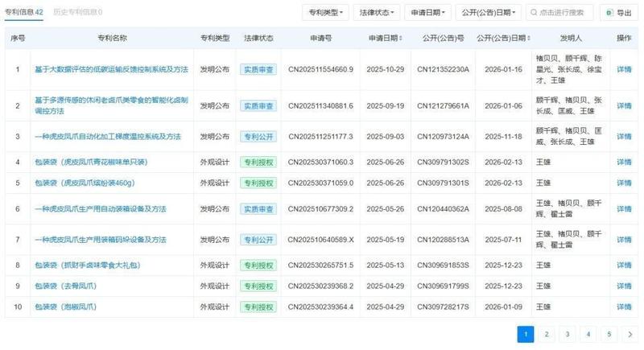
Task: Select publication number CN121352230A
Action: point(443,69)
